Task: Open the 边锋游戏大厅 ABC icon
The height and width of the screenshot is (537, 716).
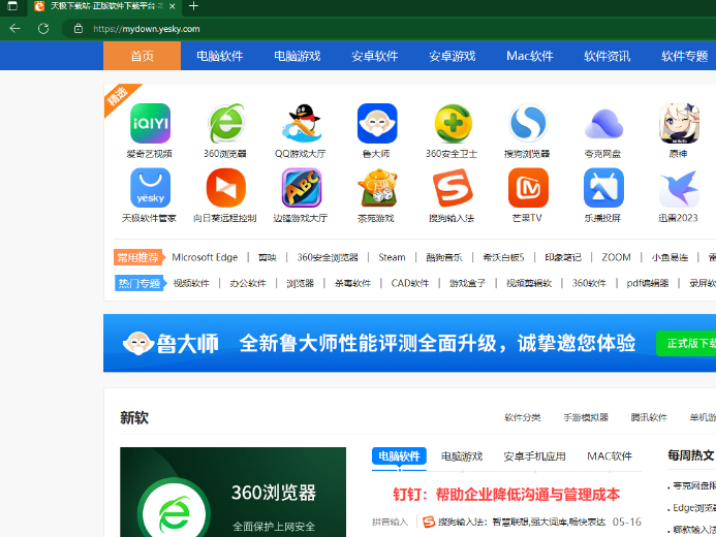Action: pyautogui.click(x=301, y=188)
